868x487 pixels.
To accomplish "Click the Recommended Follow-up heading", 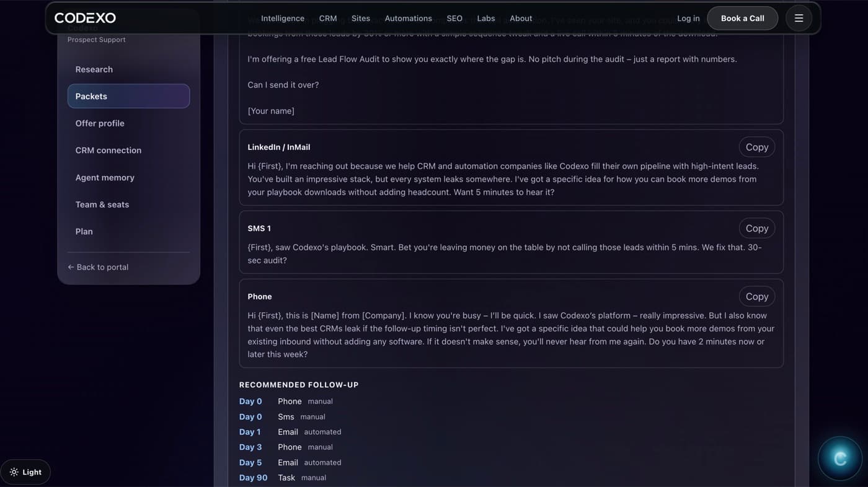I will pos(299,385).
